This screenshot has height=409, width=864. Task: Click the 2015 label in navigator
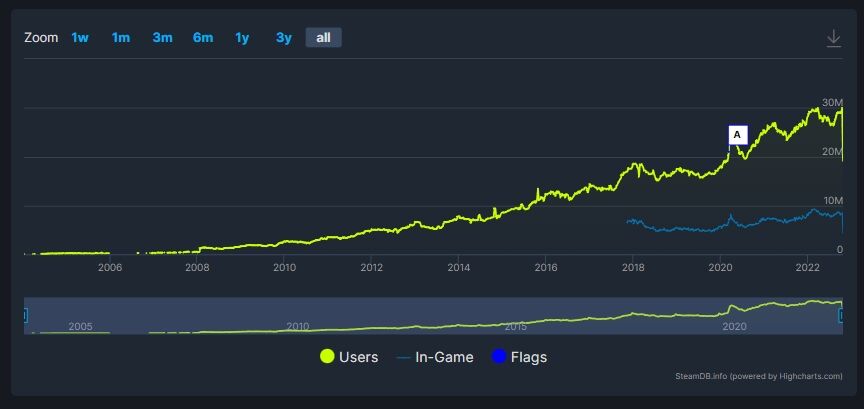(x=516, y=326)
